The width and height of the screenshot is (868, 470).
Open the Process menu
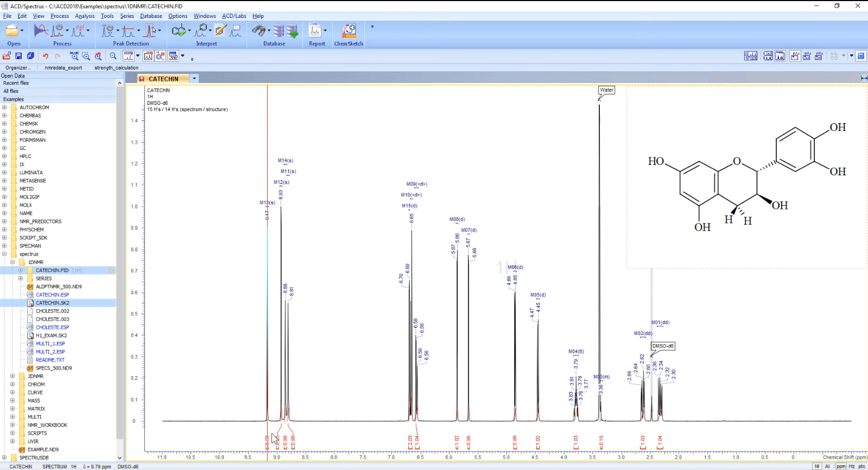click(x=60, y=16)
